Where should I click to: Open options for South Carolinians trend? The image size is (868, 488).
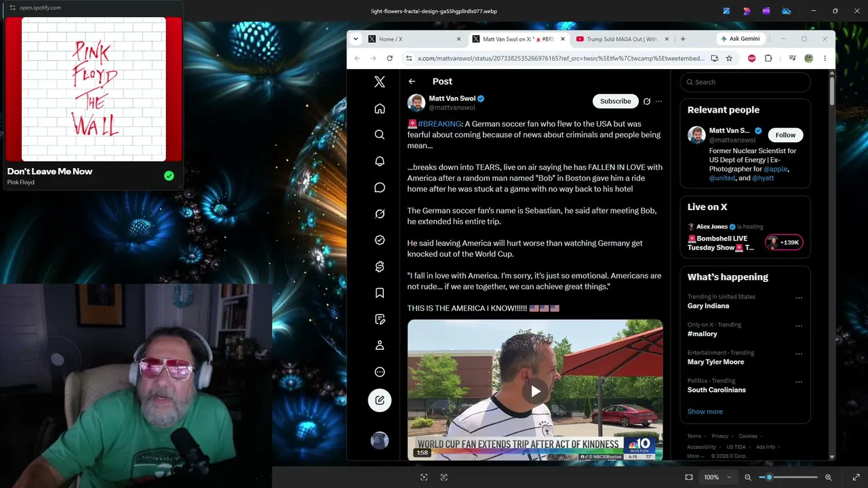[x=799, y=382]
